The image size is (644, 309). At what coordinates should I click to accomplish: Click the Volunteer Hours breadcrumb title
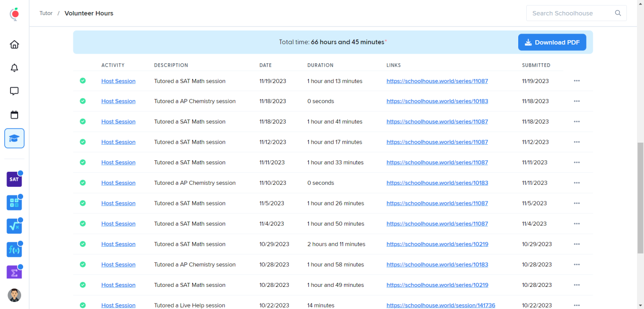[89, 14]
